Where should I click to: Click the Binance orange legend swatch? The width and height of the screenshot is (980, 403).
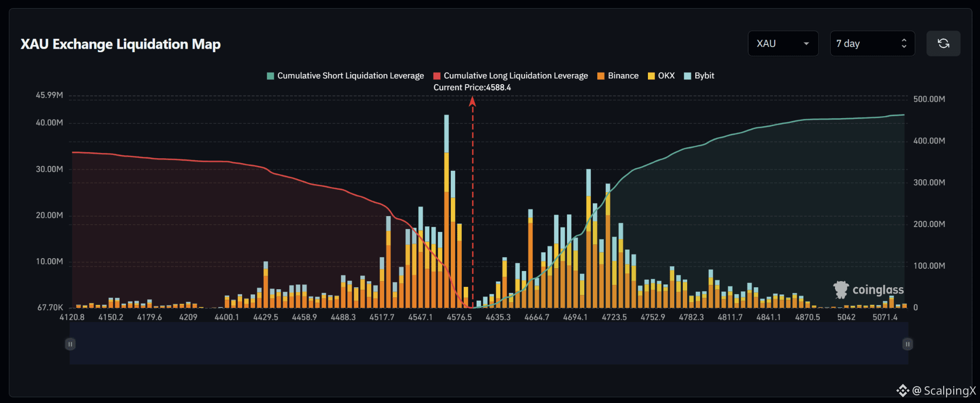point(601,76)
